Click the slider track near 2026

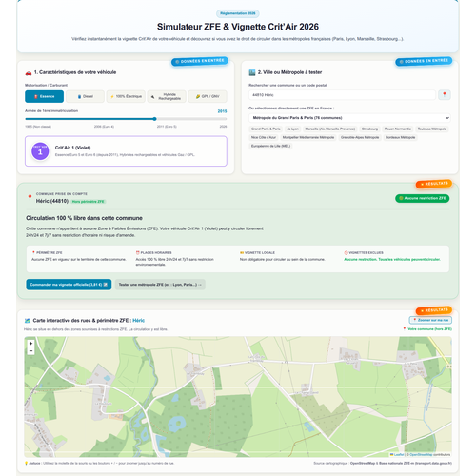[223, 119]
